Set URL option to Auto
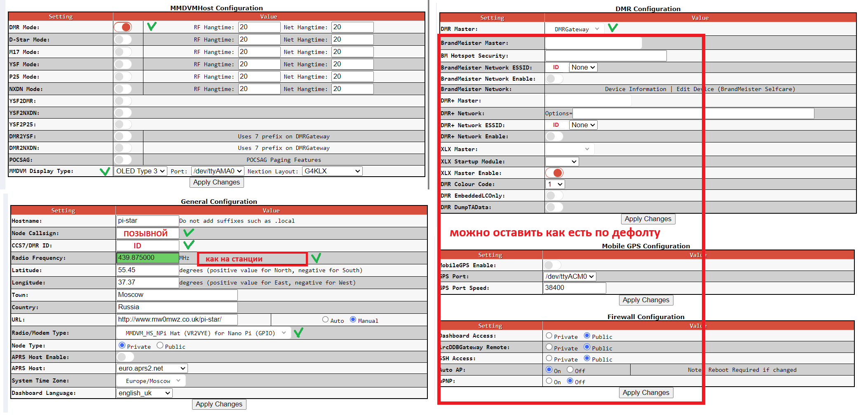 pyautogui.click(x=326, y=320)
